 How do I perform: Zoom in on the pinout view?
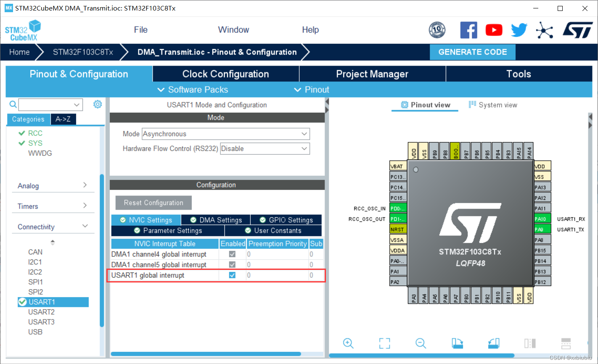pos(348,343)
